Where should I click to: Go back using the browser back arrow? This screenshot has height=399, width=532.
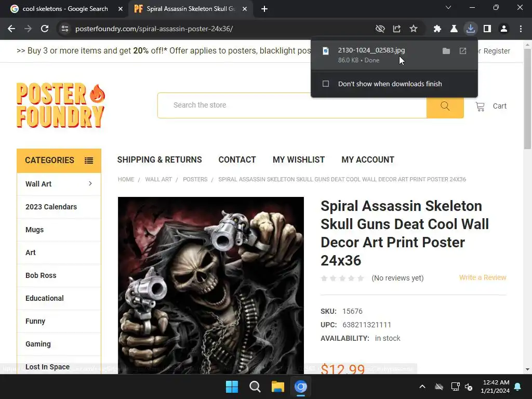11,29
